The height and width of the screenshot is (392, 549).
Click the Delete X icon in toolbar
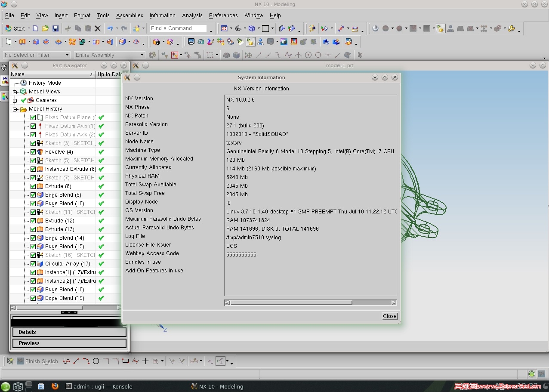click(x=98, y=28)
